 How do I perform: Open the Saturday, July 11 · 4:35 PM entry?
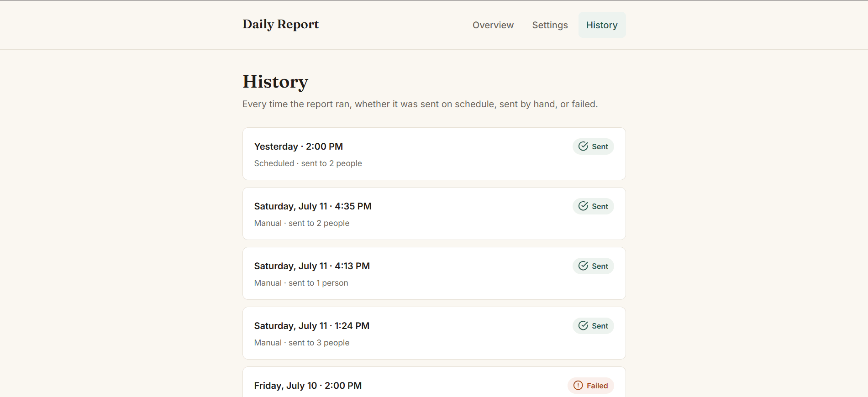point(434,214)
